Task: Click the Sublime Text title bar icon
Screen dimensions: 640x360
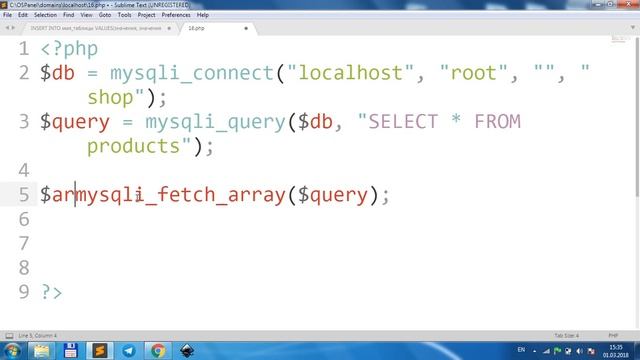Action: point(4,5)
